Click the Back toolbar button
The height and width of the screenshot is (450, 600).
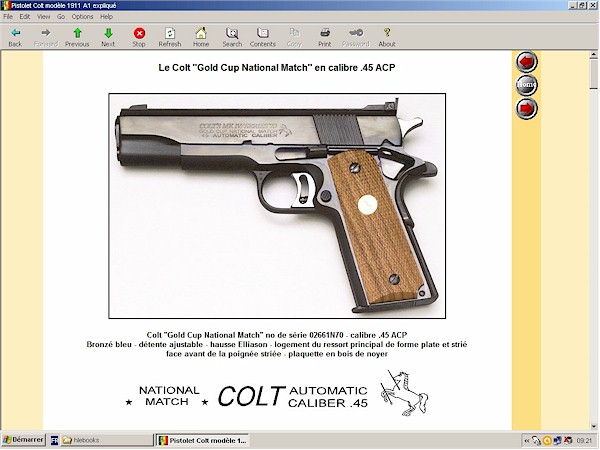[15, 38]
